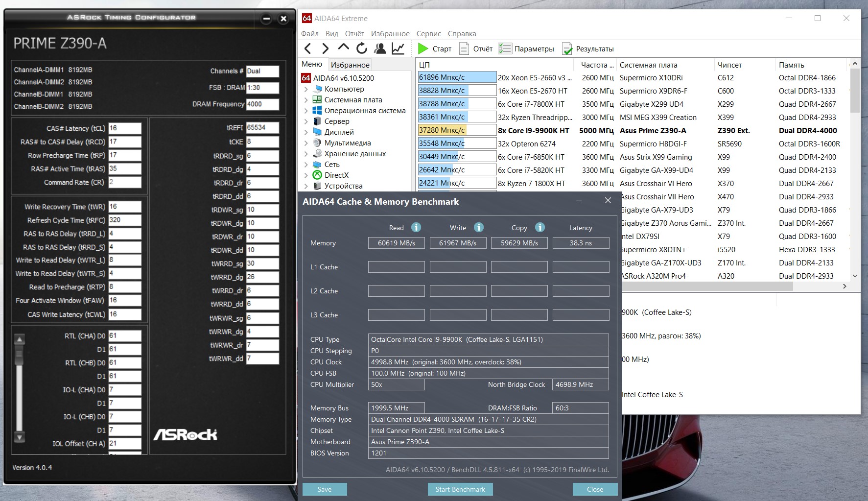This screenshot has width=868, height=501.
Task: Open the Файл menu
Action: click(310, 34)
